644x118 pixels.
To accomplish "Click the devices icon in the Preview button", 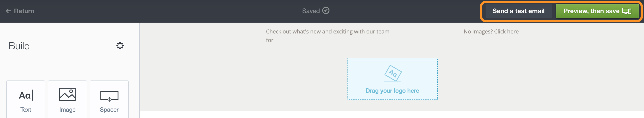I will point(627,11).
